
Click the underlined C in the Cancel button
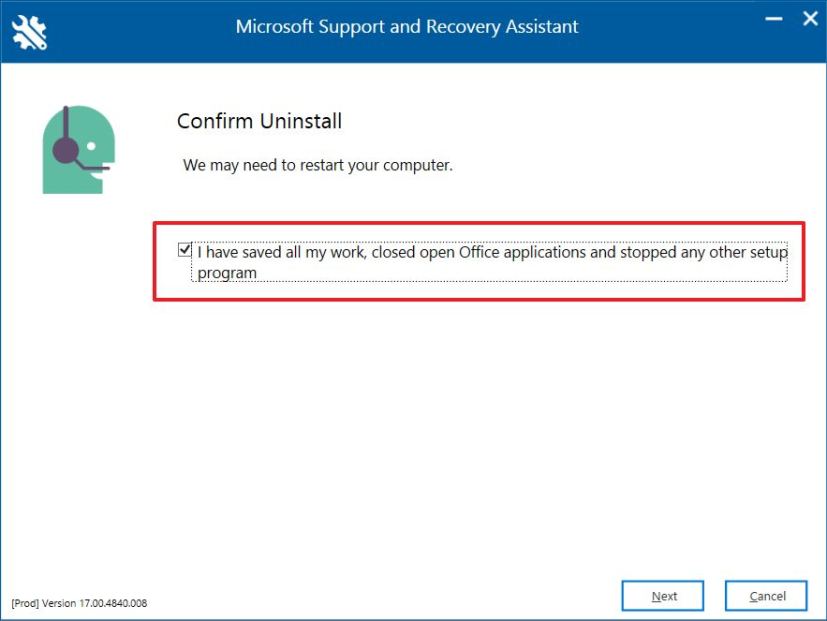[754, 596]
